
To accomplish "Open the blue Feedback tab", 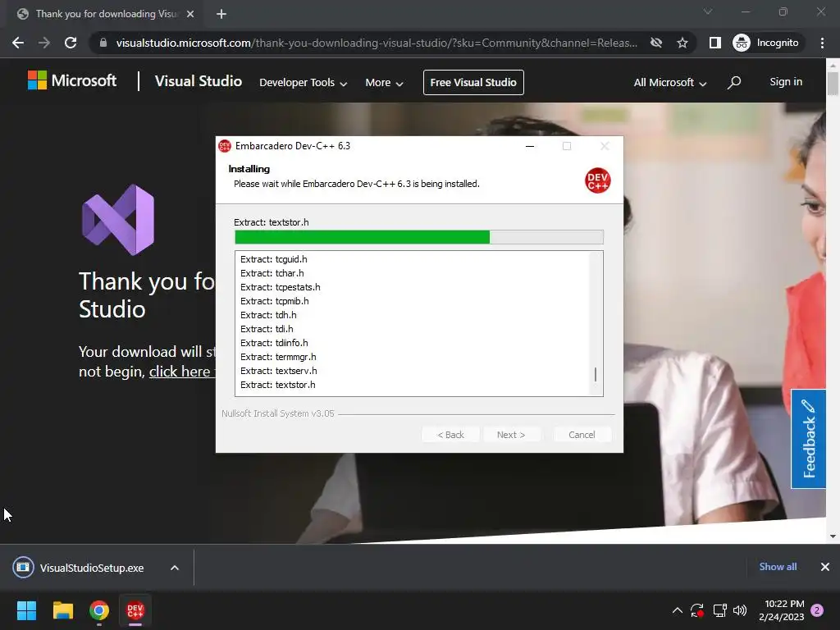I will click(x=808, y=439).
